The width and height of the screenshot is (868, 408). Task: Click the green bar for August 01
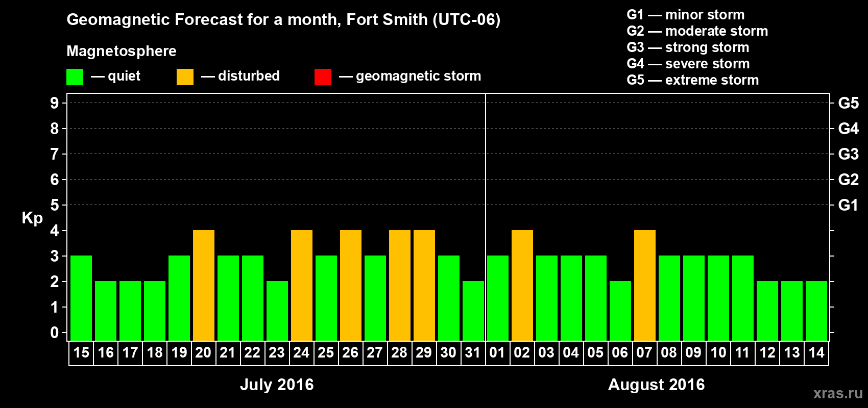[x=498, y=298]
